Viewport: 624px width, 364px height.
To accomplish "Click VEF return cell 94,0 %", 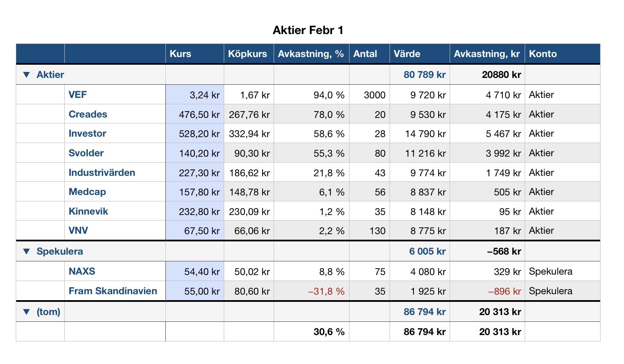I will pyautogui.click(x=312, y=95).
